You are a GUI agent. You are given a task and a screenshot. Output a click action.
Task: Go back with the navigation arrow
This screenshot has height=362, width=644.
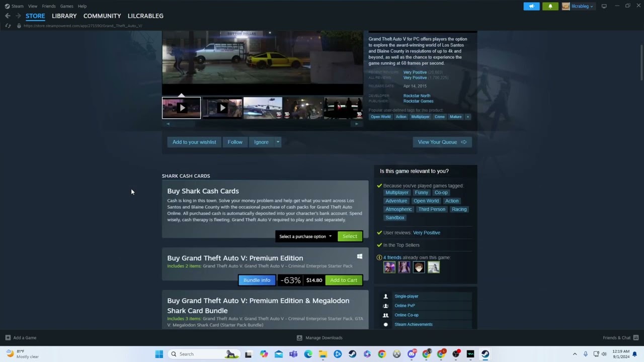coord(8,16)
